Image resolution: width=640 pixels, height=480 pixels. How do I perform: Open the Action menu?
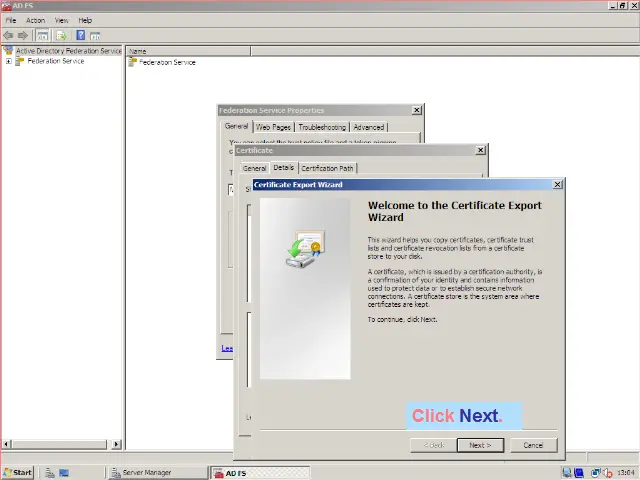coord(36,20)
